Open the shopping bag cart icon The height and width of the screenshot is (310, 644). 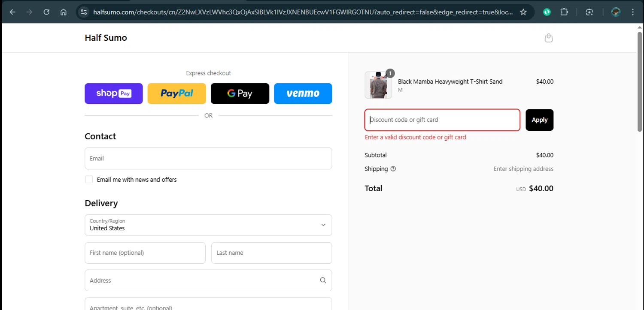pyautogui.click(x=548, y=38)
